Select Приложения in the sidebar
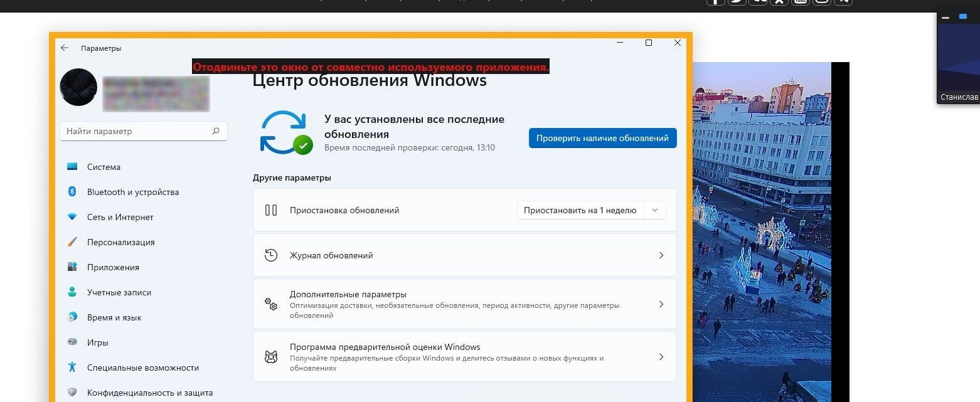The image size is (980, 402). tap(113, 267)
